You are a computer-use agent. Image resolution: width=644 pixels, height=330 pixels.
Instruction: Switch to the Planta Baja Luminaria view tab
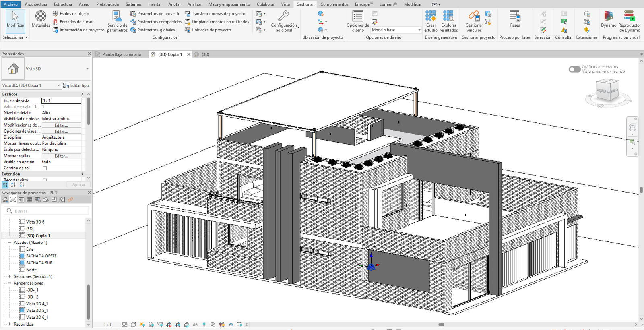point(121,54)
